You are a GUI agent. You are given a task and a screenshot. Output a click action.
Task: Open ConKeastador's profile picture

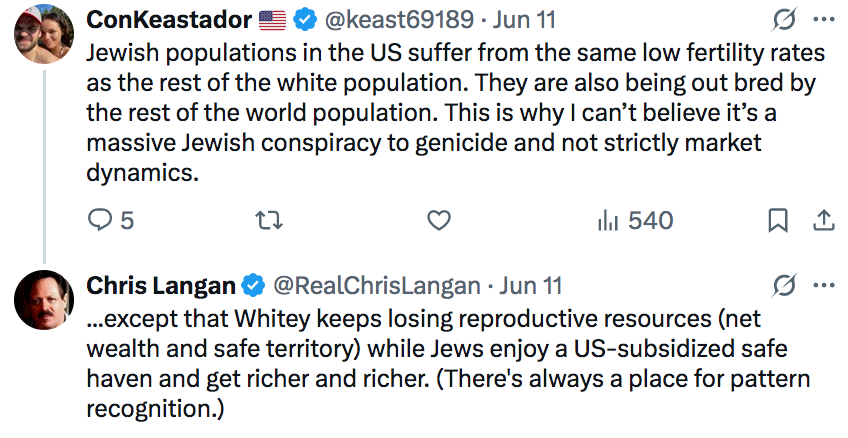43,37
